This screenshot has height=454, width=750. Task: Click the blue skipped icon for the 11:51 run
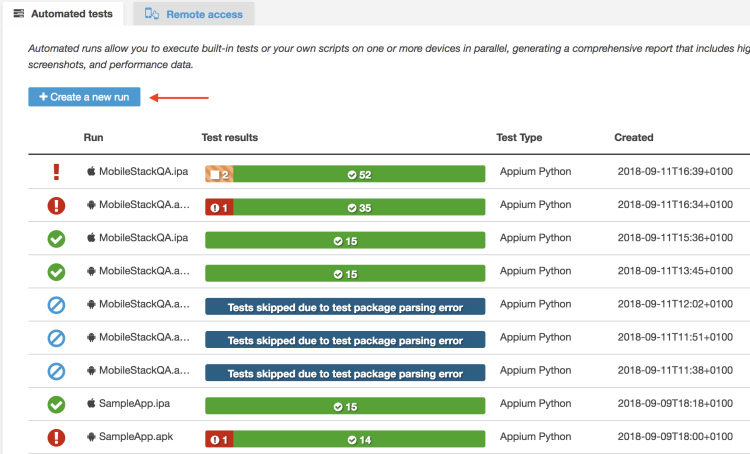(57, 339)
